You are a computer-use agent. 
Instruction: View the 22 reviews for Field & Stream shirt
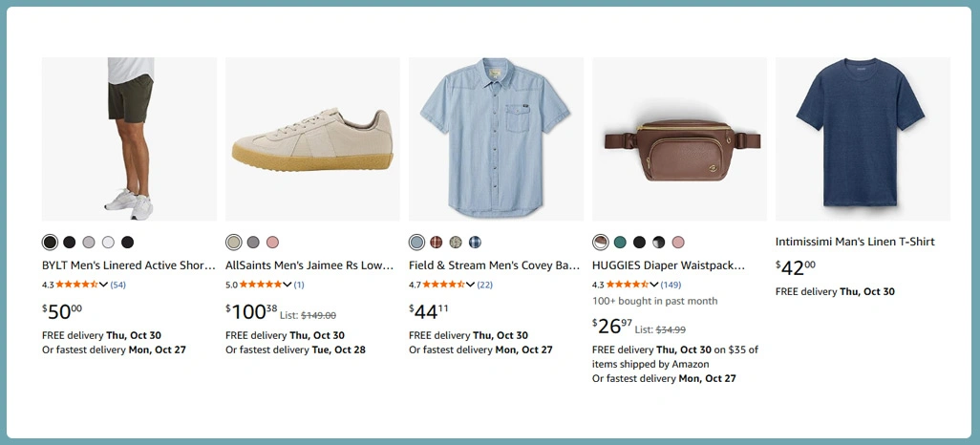[485, 285]
